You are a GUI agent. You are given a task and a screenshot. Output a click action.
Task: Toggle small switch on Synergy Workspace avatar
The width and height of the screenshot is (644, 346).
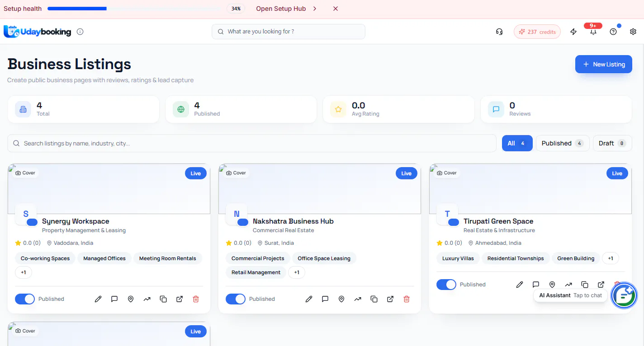point(32,222)
